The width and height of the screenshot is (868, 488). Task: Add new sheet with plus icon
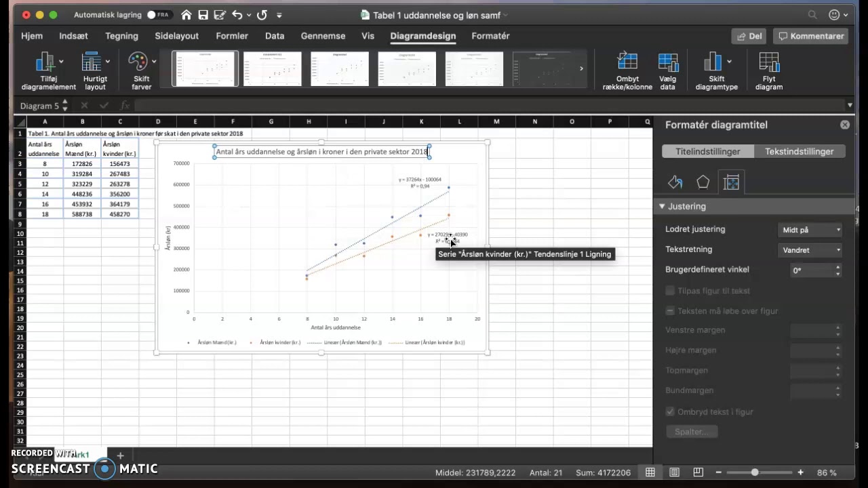pos(120,455)
